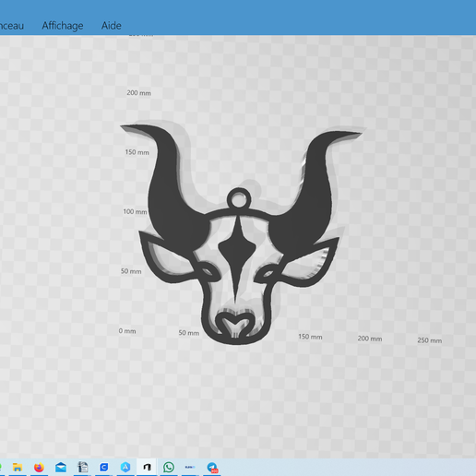Open the blue hexagon A app icon
476x476 pixels.
coord(125,468)
